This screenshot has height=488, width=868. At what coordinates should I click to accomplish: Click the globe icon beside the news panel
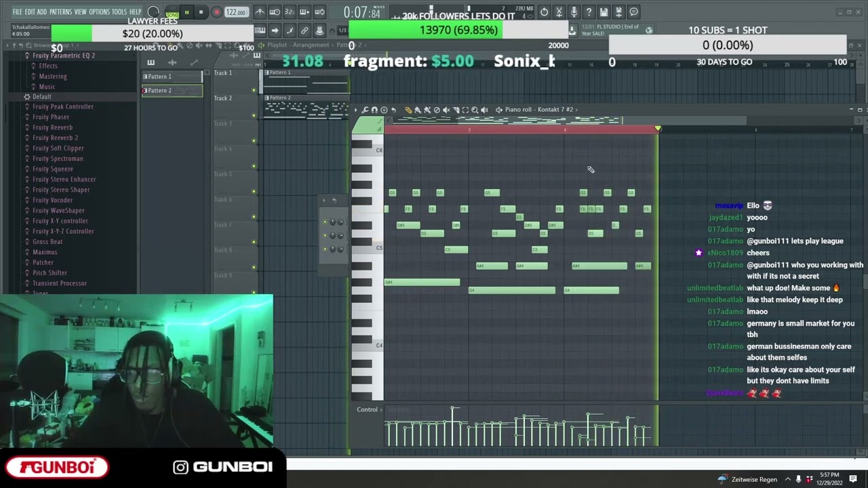click(x=649, y=30)
